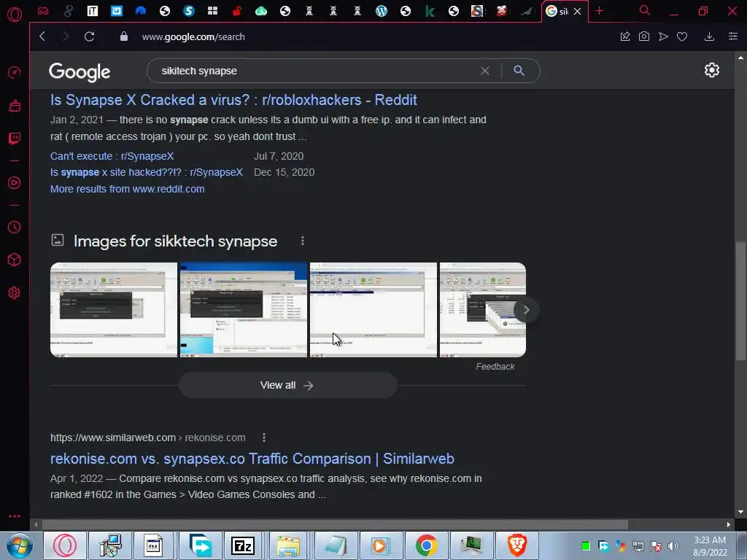This screenshot has height=560, width=747.
Task: Show more image results arrow
Action: (x=526, y=310)
